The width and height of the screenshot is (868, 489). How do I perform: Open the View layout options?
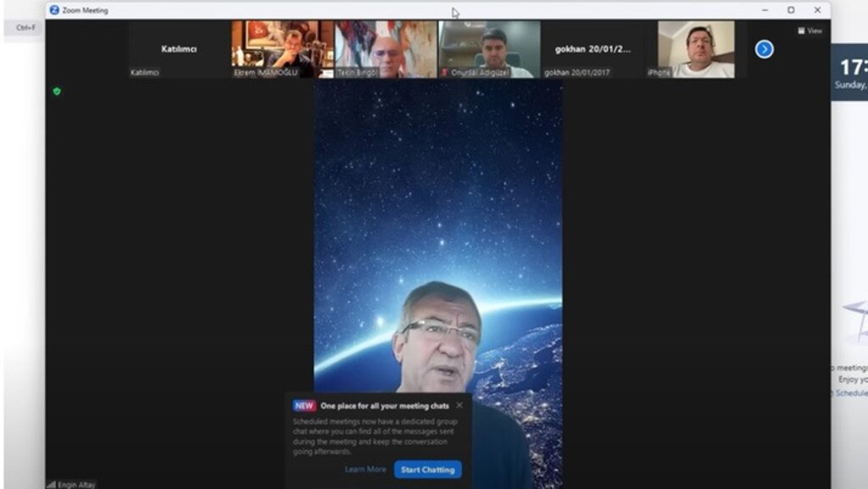coord(810,31)
